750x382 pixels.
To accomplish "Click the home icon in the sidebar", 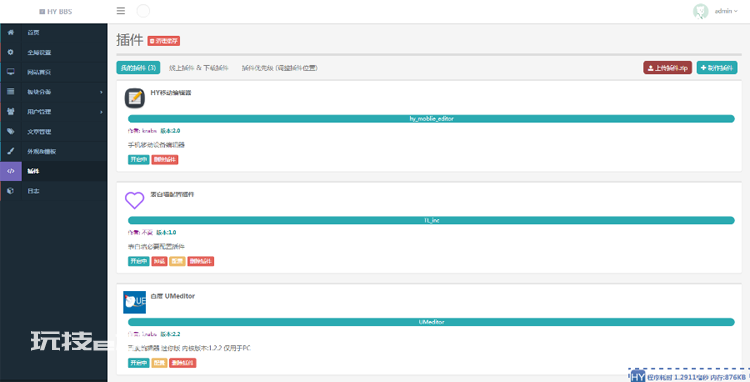I will point(11,33).
